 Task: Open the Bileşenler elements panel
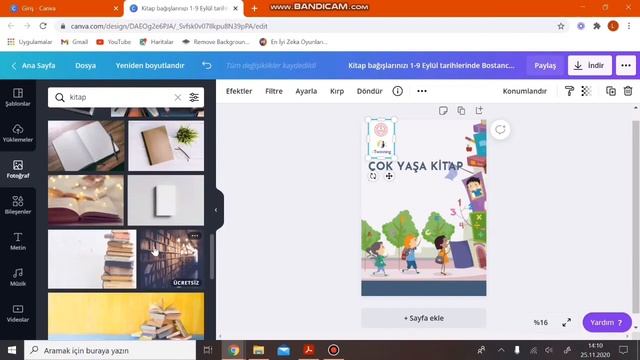pos(18,205)
